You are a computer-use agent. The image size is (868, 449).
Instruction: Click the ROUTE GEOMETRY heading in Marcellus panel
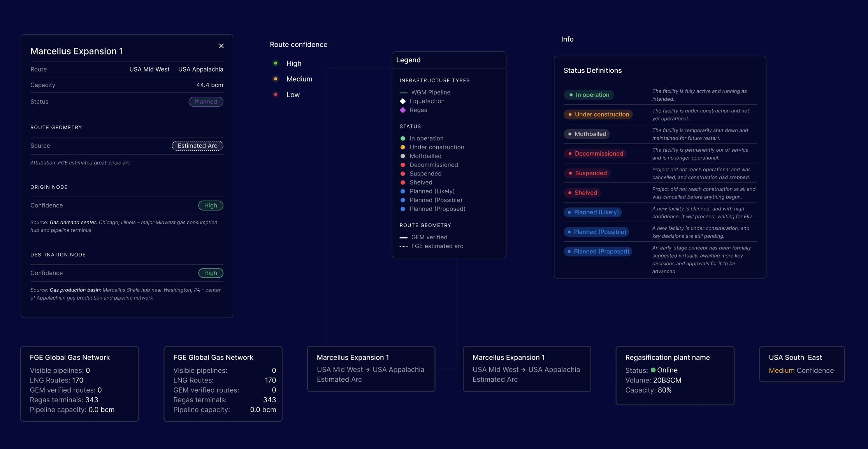coord(56,128)
